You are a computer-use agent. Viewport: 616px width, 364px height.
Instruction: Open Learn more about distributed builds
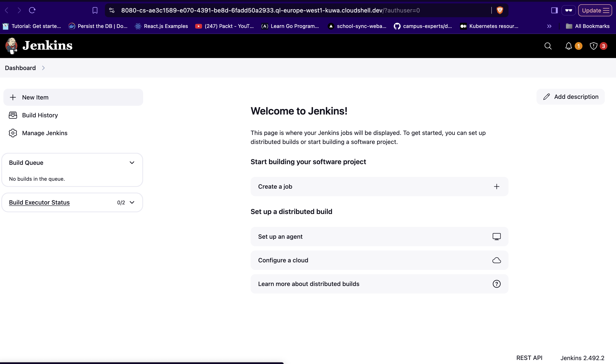click(379, 284)
